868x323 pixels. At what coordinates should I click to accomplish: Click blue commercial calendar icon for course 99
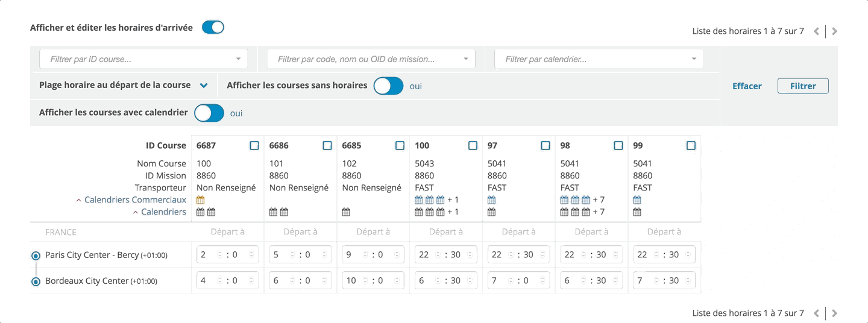(637, 200)
